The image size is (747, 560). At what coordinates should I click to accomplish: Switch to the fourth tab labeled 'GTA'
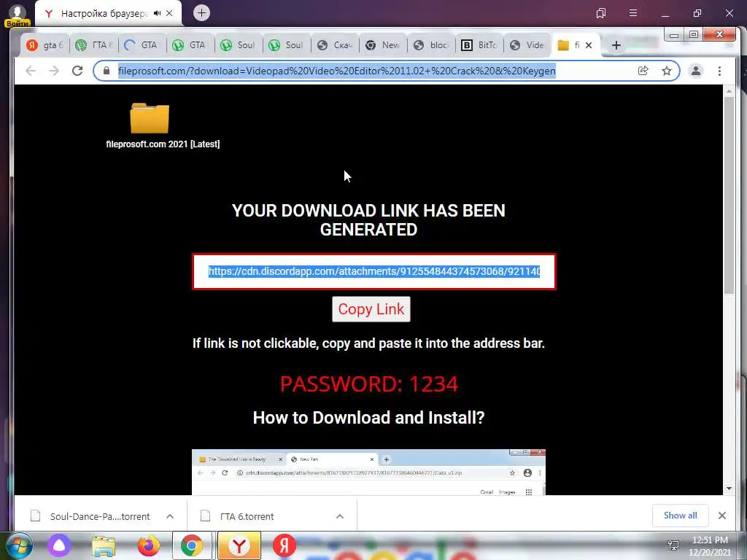coord(190,45)
